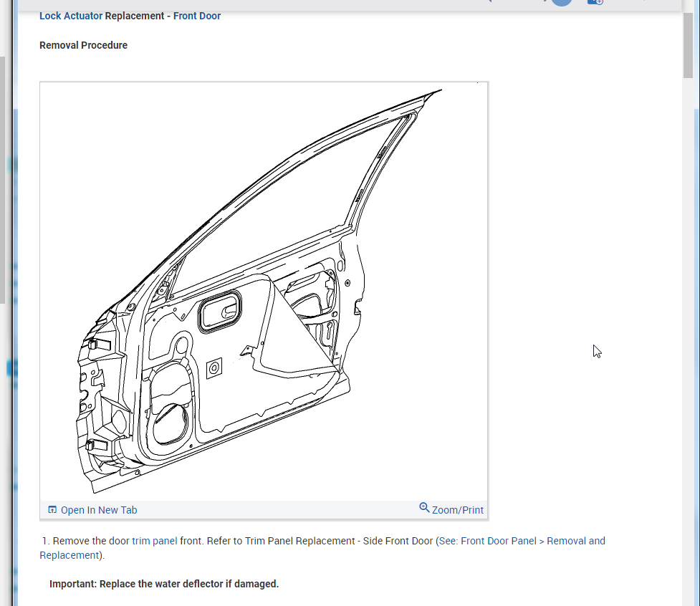Click the page's vertical scrollbar thumb
The image size is (700, 606).
pyautogui.click(x=688, y=44)
